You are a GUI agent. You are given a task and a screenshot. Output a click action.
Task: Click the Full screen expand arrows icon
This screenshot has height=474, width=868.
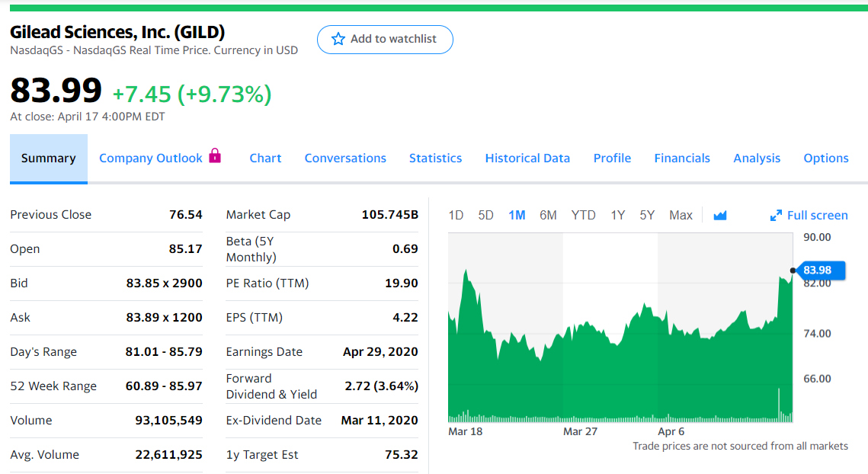tap(776, 216)
